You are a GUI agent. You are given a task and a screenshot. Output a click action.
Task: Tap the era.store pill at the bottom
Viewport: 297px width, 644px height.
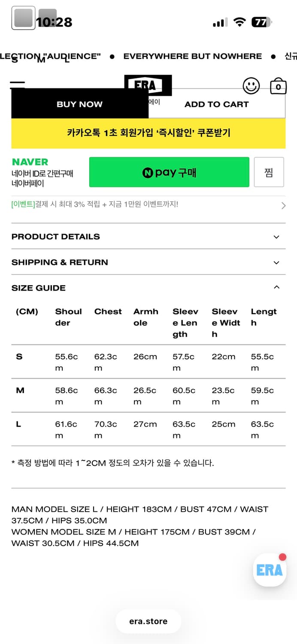[x=148, y=621]
